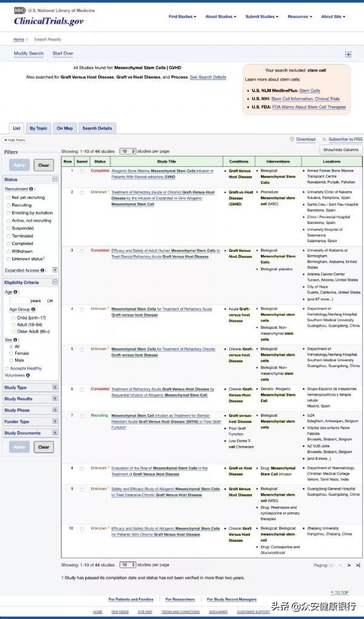
Task: Expand the Study Phase filter
Action: (55, 410)
